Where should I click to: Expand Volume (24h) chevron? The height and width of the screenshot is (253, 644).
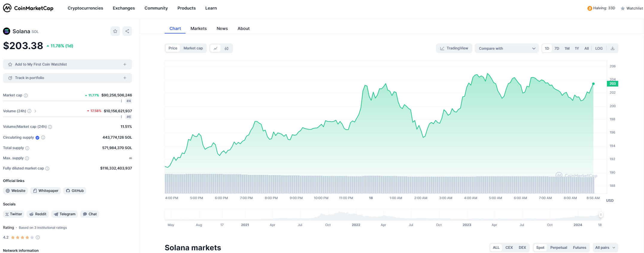point(35,111)
